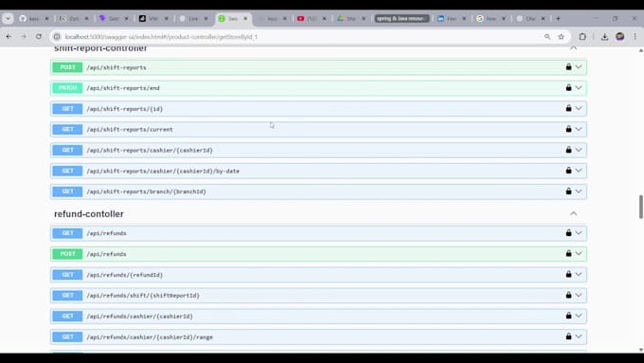The image size is (644, 363).
Task: Click the path text /api/shift-reports/current
Action: [130, 130]
